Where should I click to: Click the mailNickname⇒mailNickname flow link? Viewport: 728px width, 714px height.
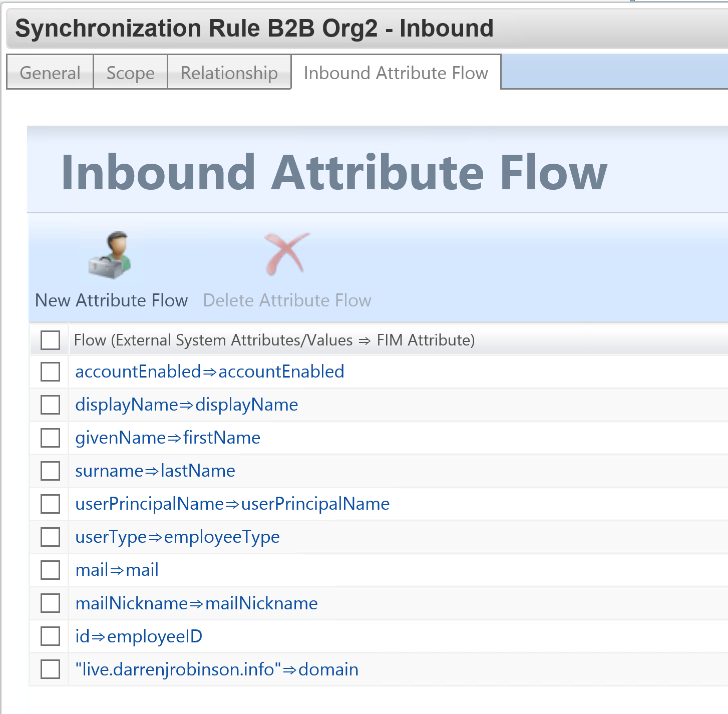[196, 603]
